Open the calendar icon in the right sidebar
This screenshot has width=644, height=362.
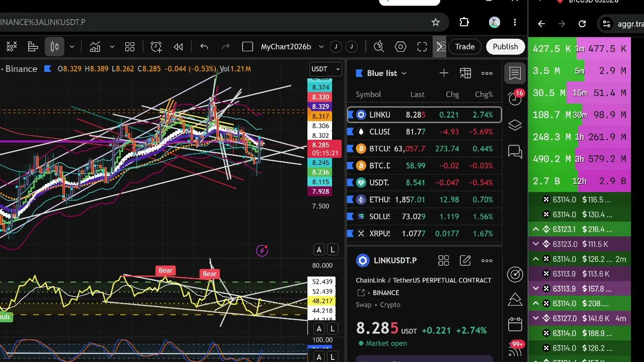[x=515, y=324]
